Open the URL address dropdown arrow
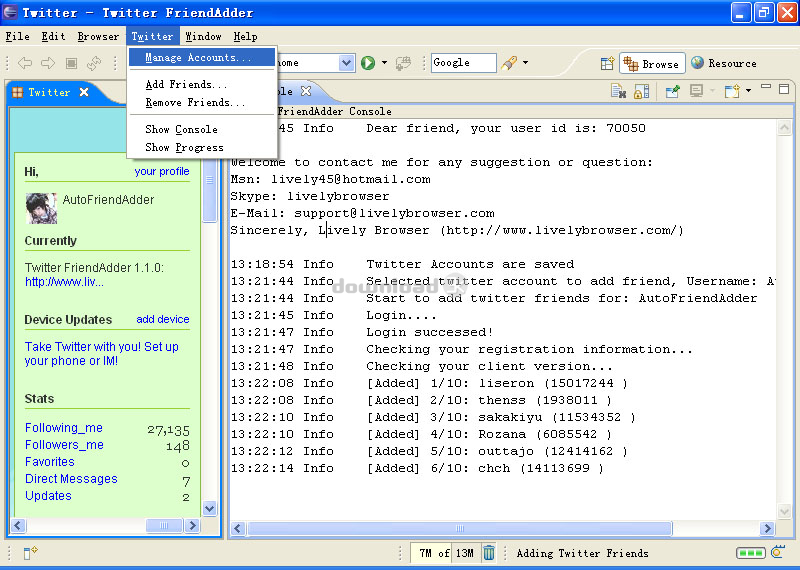This screenshot has height=570, width=800. [x=346, y=63]
